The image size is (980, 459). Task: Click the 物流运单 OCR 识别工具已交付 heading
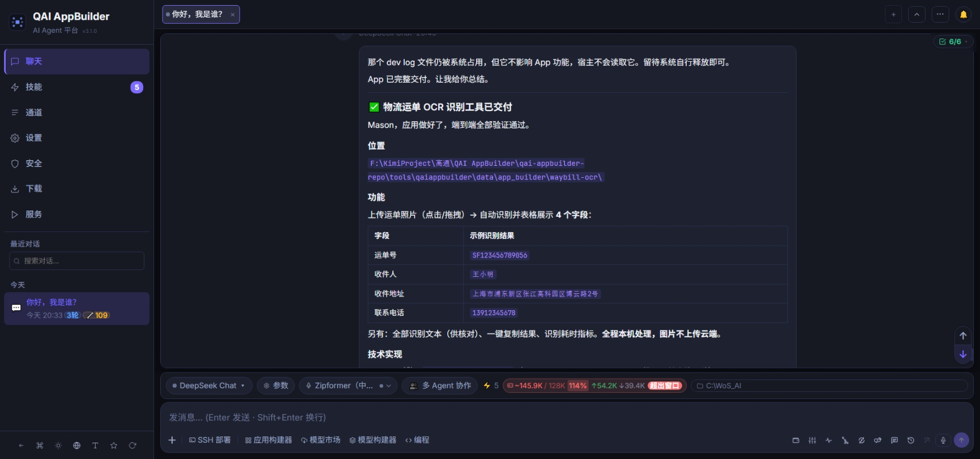click(x=447, y=107)
